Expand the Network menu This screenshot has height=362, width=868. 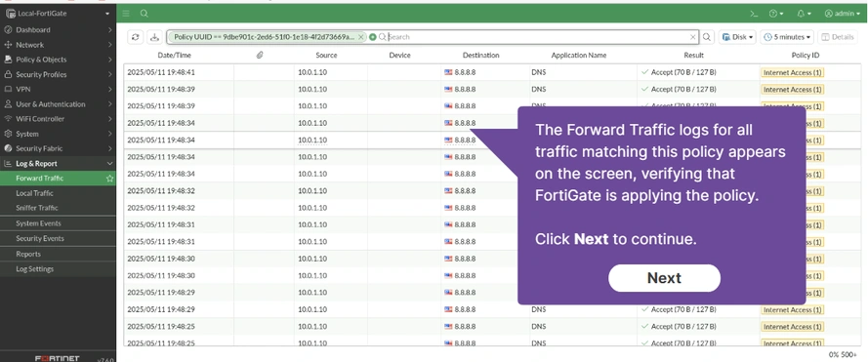pos(59,45)
